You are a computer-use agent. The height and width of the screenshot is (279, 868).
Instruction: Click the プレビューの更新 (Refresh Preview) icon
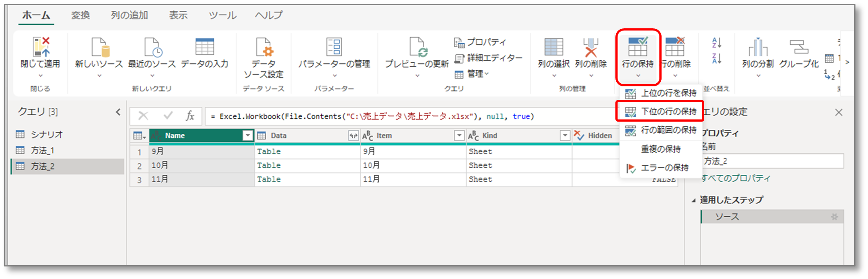pyautogui.click(x=418, y=47)
